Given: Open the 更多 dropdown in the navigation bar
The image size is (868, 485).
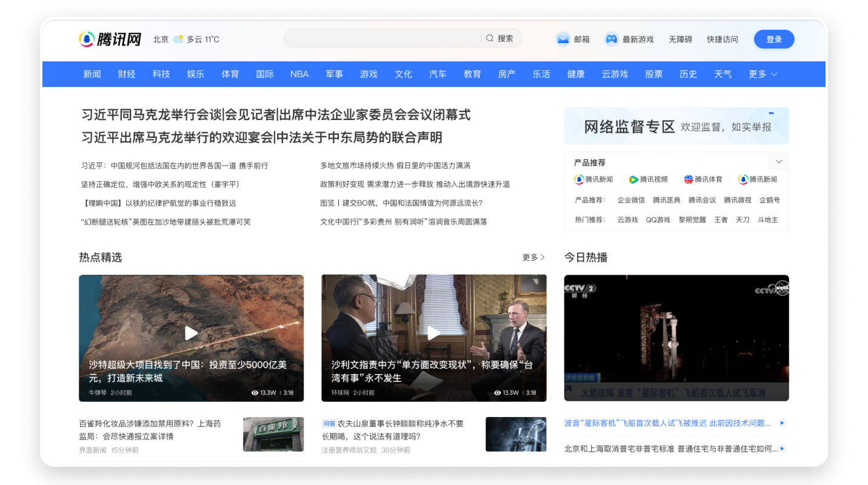Looking at the screenshot, I should pos(763,74).
